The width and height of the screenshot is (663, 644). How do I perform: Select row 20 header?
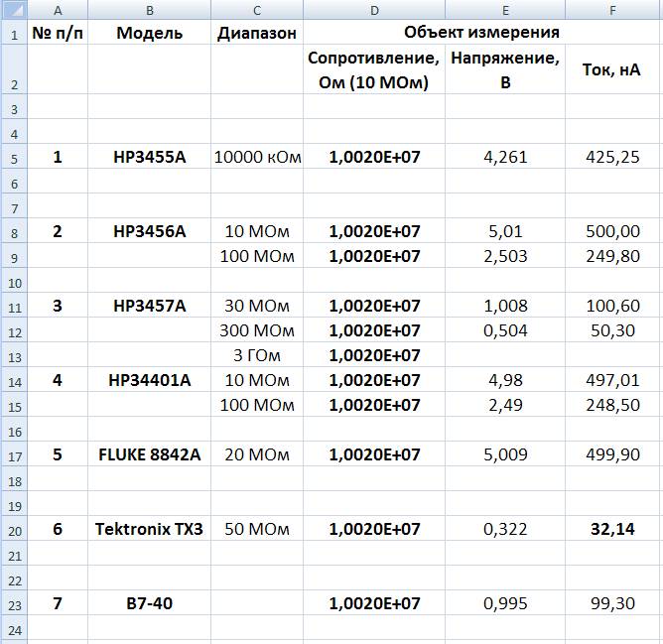(x=14, y=528)
